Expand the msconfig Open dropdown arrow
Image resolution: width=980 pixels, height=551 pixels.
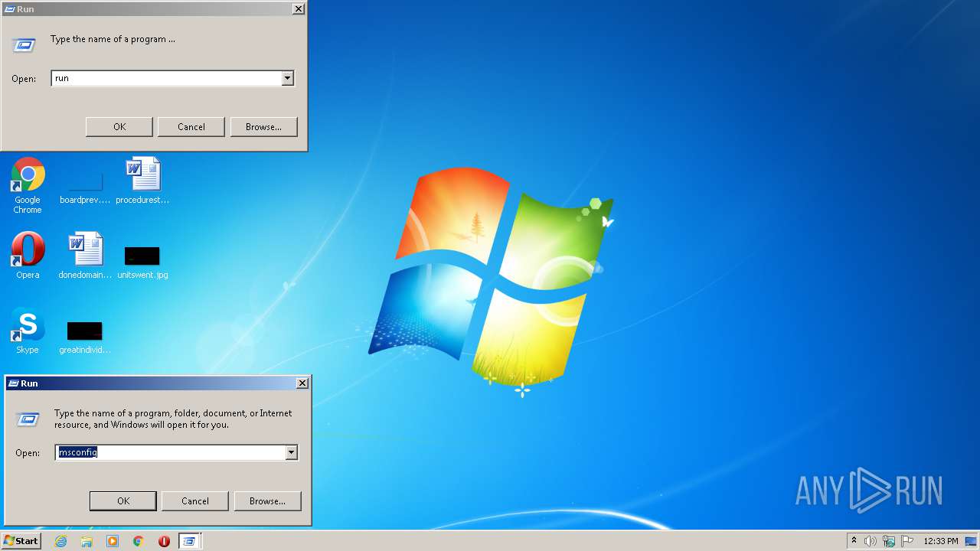(x=291, y=452)
